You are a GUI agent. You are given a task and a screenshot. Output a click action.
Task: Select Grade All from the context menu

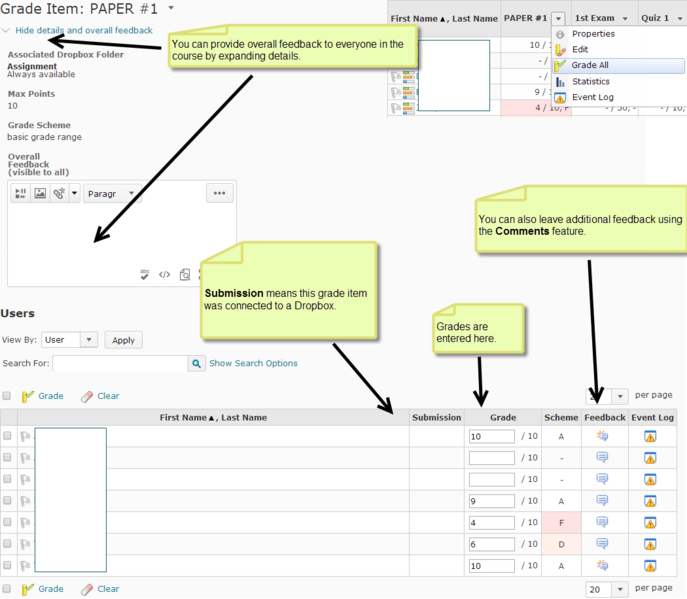[x=590, y=66]
